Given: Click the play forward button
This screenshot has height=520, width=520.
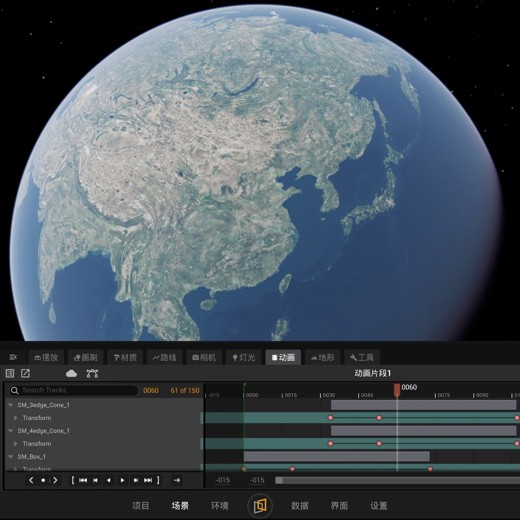Looking at the screenshot, I should tap(122, 480).
